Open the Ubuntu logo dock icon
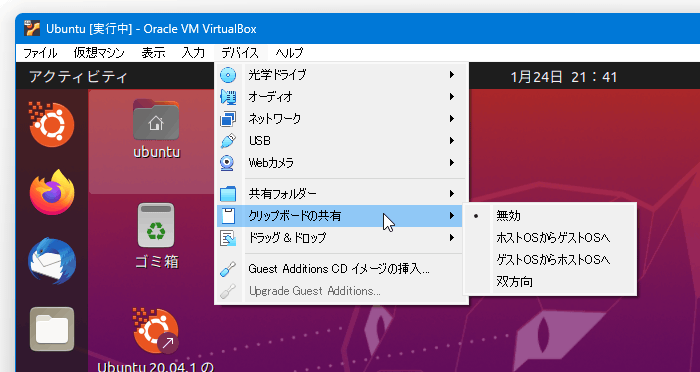The height and width of the screenshot is (372, 700). [52, 125]
